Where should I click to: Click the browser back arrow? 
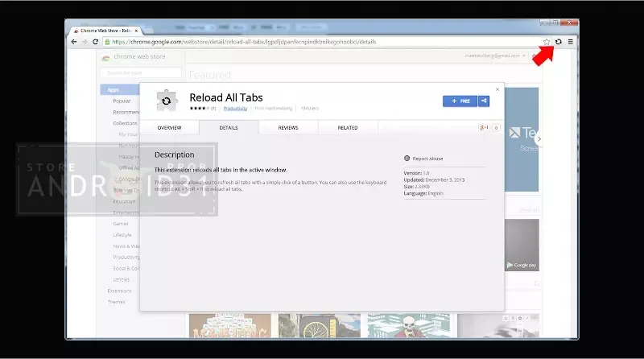pos(74,42)
